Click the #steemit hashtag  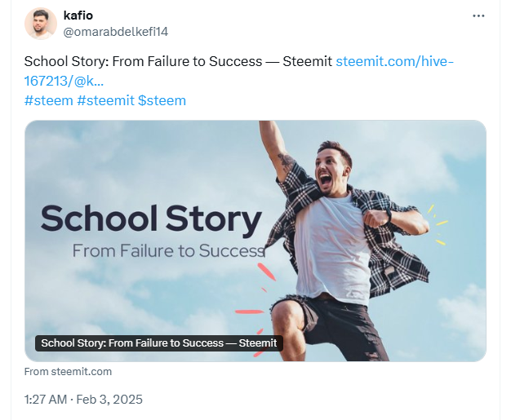coord(106,100)
